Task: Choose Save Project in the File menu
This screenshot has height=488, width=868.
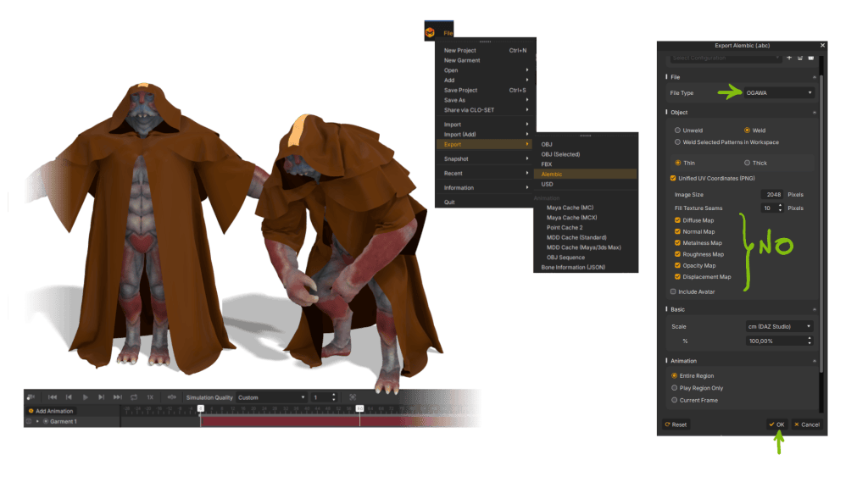Action: coord(485,90)
